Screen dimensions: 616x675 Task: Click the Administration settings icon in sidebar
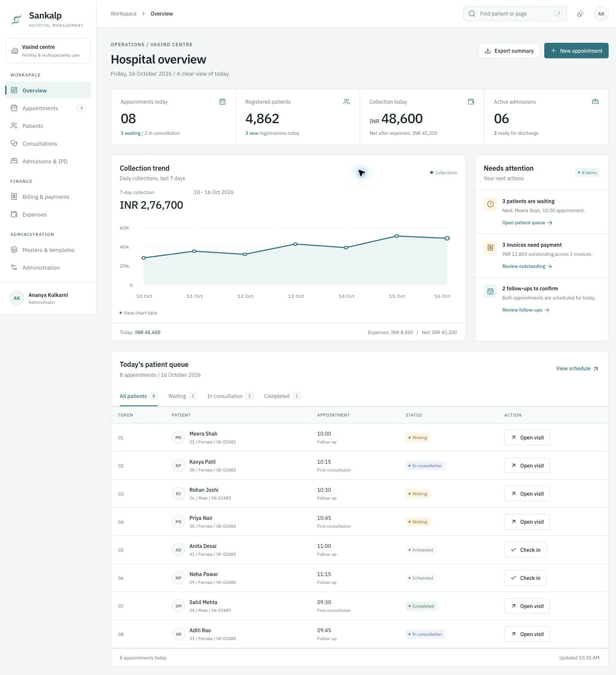(x=14, y=267)
